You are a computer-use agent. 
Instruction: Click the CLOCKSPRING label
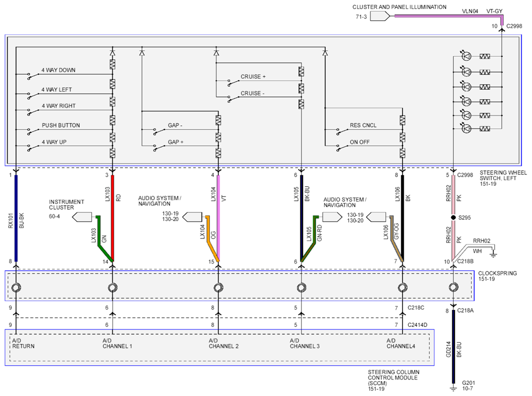(497, 273)
